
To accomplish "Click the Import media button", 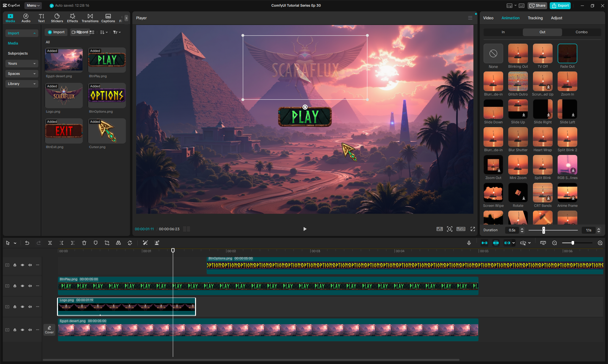I will tap(56, 32).
